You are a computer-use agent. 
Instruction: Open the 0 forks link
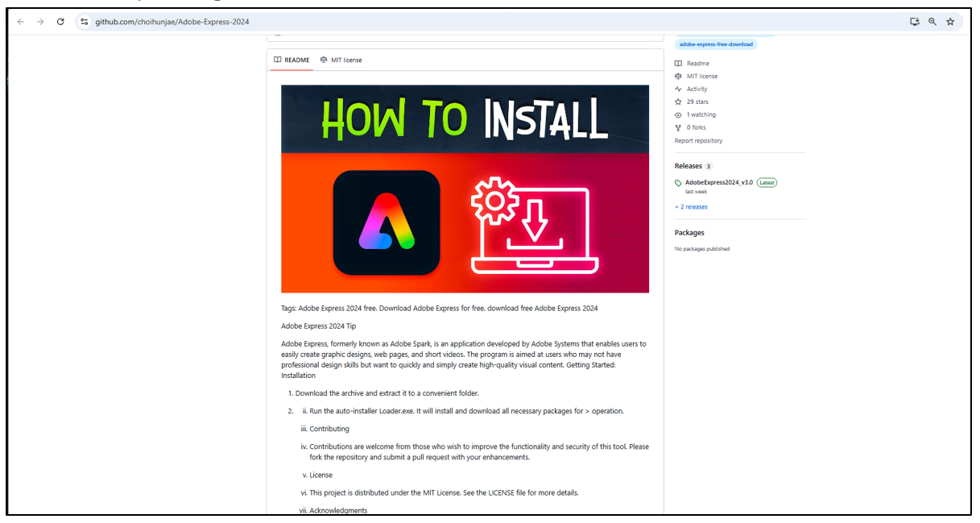click(696, 127)
